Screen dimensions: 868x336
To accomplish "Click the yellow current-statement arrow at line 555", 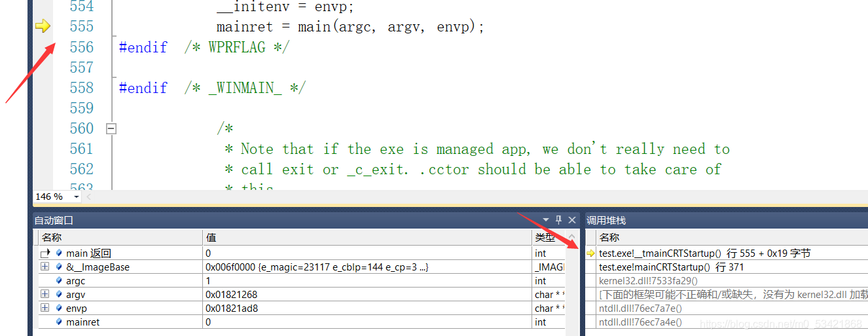I will click(42, 26).
